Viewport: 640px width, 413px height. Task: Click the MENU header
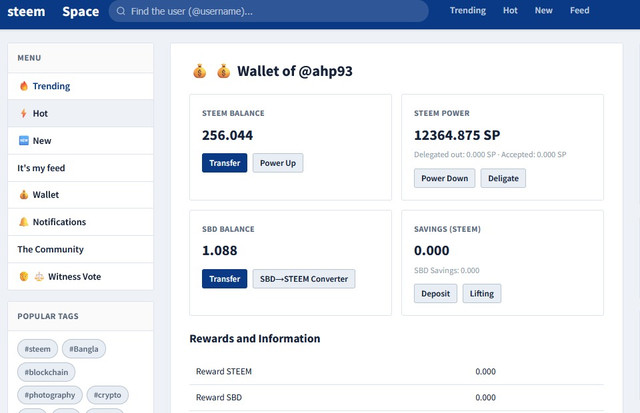pos(29,58)
